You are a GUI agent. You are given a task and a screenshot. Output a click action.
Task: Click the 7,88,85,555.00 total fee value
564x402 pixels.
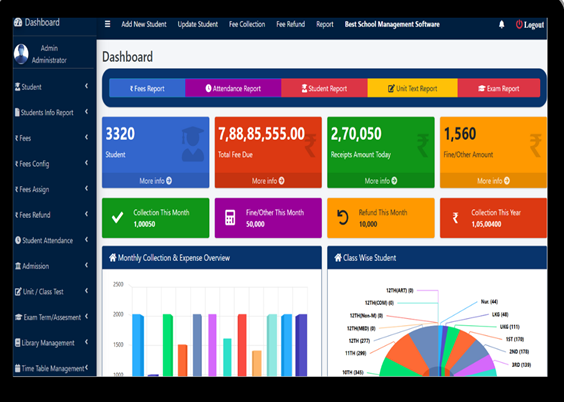(x=261, y=134)
